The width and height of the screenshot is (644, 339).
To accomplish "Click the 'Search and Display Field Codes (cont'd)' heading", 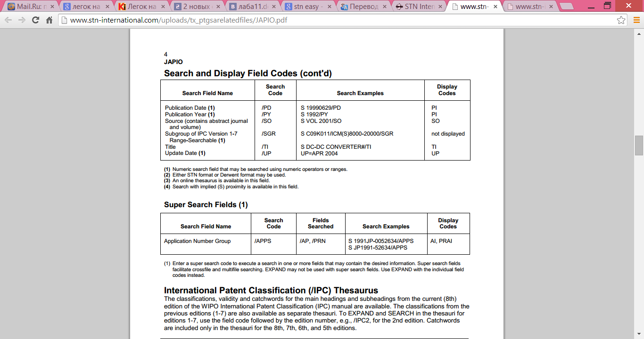I will 248,73.
